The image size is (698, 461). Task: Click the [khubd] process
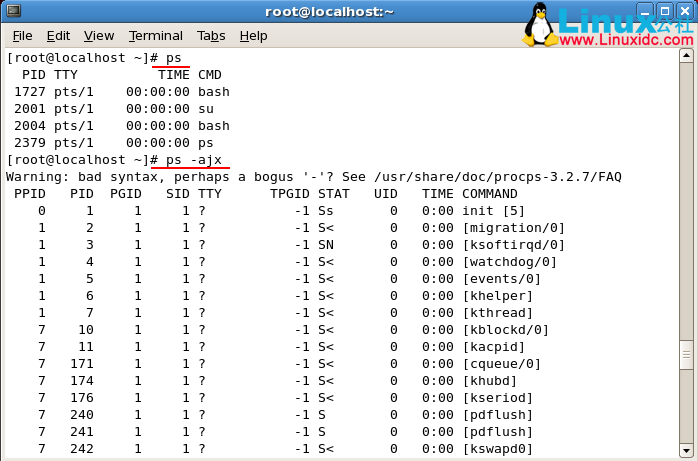(490, 381)
